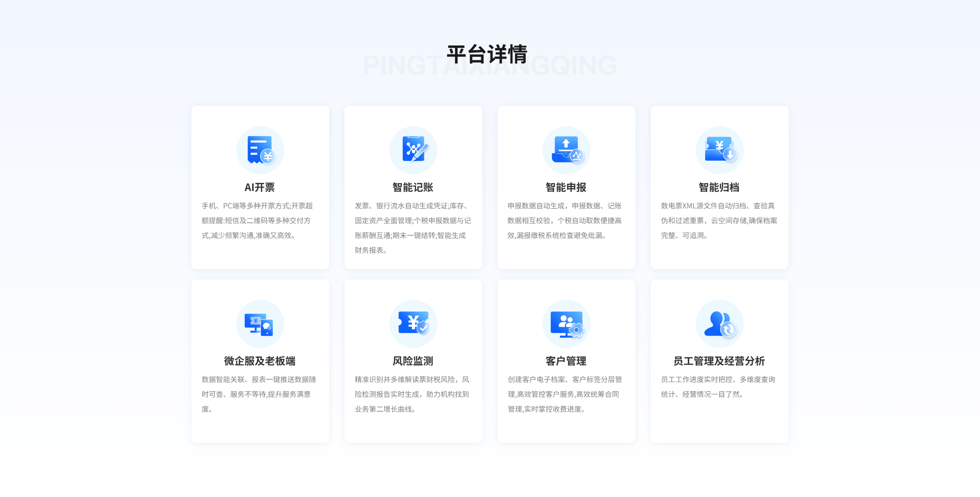The image size is (980, 497).
Task: Click the 智能归档 archive download icon
Action: tap(719, 149)
